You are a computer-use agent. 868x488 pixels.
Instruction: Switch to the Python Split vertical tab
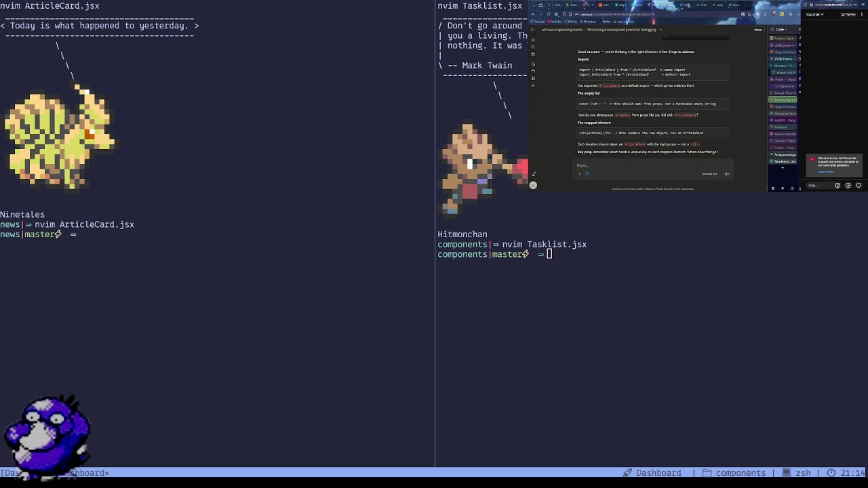(783, 38)
